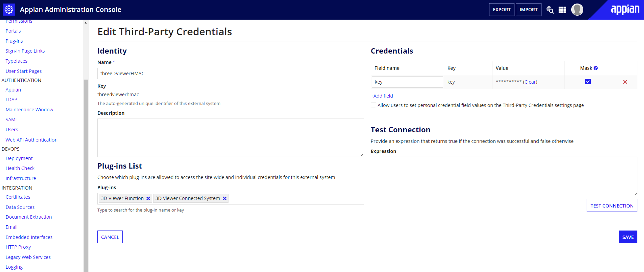Click the Administration Console gear icon
This screenshot has width=644, height=272.
(x=9, y=10)
